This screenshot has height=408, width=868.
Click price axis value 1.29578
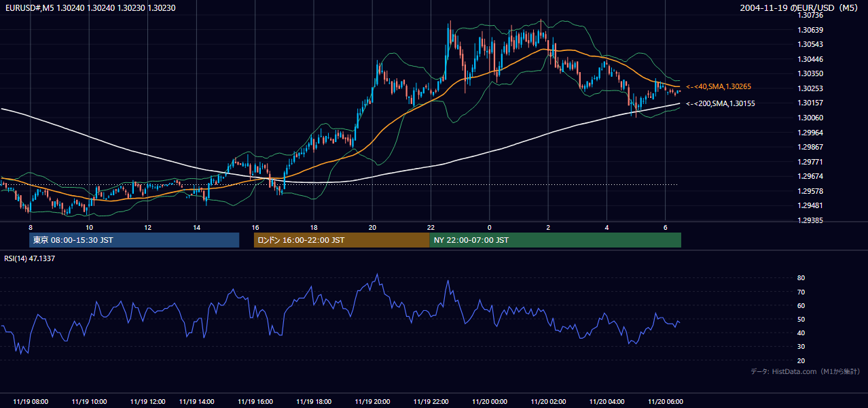coord(810,191)
